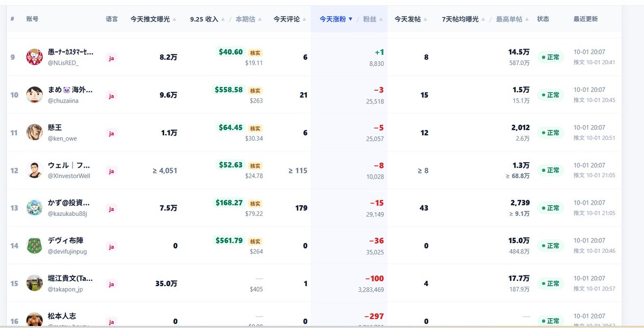Sort by 今天推文曝光 column
The width and height of the screenshot is (644, 328).
tap(153, 19)
